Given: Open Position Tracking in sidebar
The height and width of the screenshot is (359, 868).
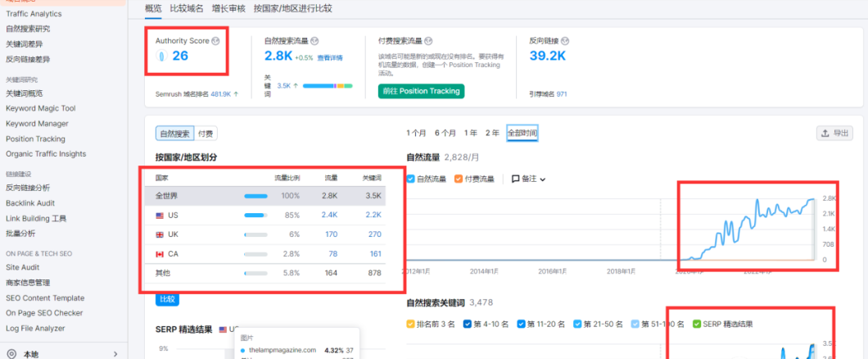Looking at the screenshot, I should click(35, 139).
